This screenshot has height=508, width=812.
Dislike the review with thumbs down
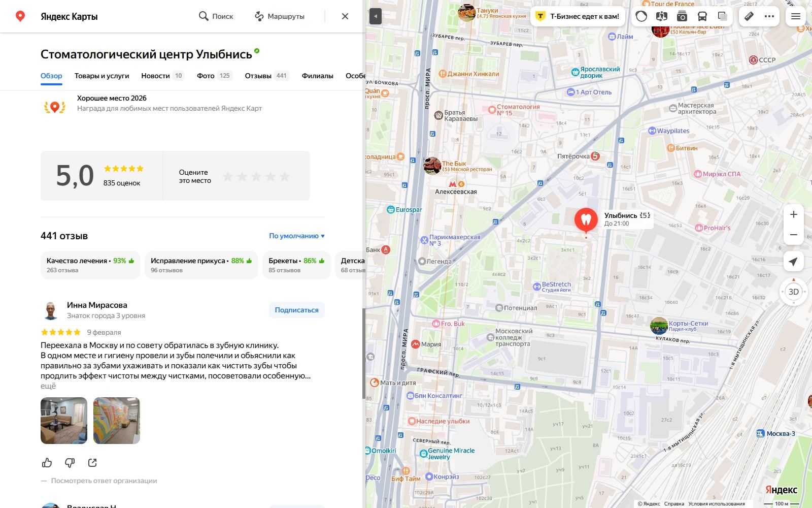pos(70,463)
